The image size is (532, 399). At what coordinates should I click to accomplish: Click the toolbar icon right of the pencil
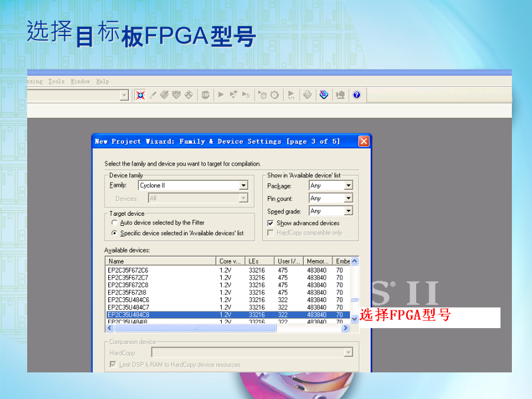click(x=164, y=95)
